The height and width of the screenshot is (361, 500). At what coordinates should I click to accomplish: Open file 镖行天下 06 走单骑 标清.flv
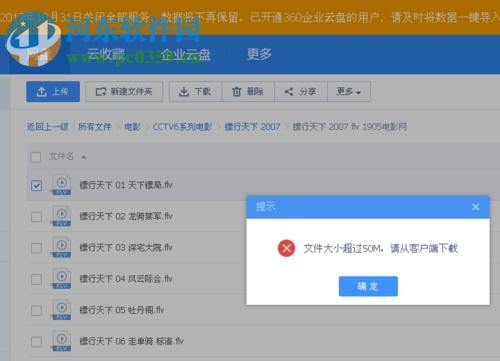click(x=131, y=341)
